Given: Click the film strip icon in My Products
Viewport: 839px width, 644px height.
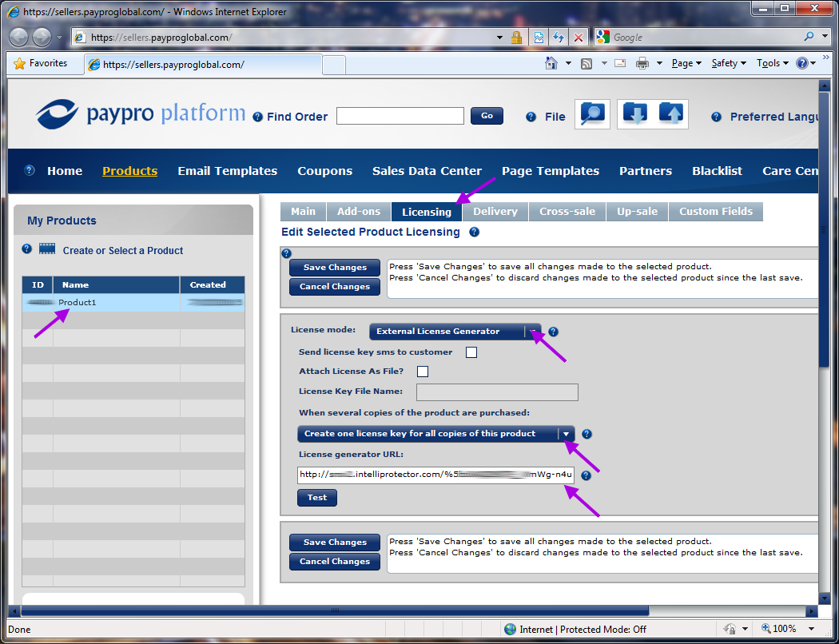Looking at the screenshot, I should pos(47,248).
